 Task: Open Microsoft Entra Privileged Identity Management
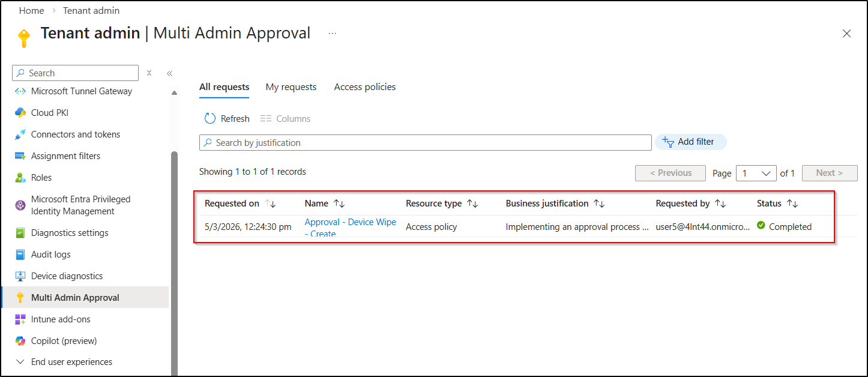[20, 205]
